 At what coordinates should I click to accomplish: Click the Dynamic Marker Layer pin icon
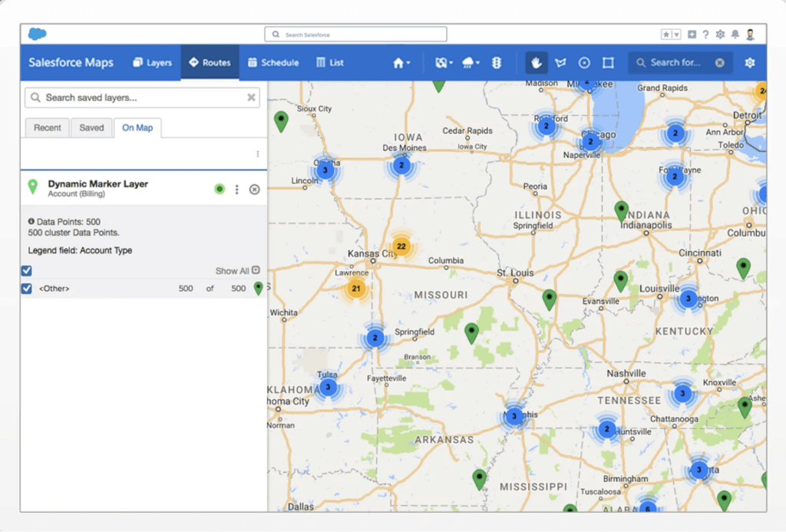33,187
